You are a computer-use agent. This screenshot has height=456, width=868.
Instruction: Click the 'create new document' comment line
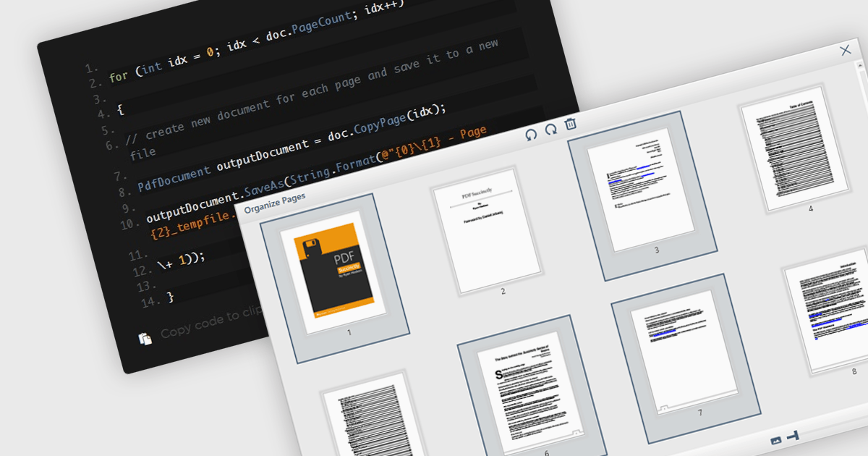312,99
